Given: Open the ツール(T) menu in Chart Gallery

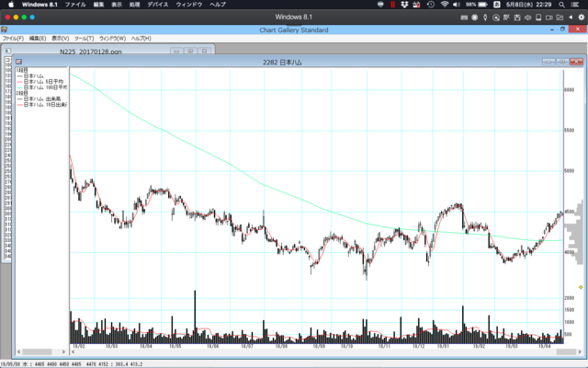Looking at the screenshot, I should (x=84, y=39).
